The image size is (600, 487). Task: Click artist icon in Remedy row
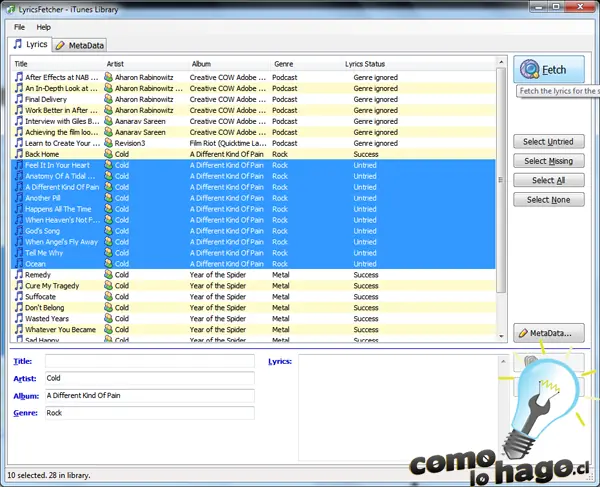[109, 274]
